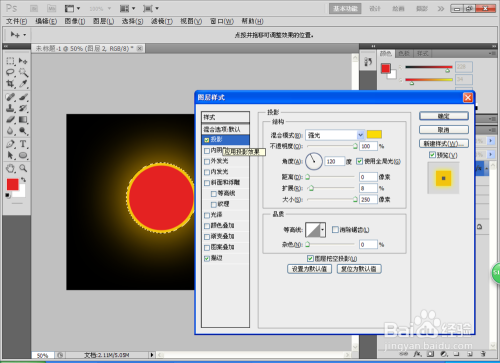Click the 不透明度 opacity slider handle
The width and height of the screenshot is (500, 363).
pyautogui.click(x=355, y=146)
